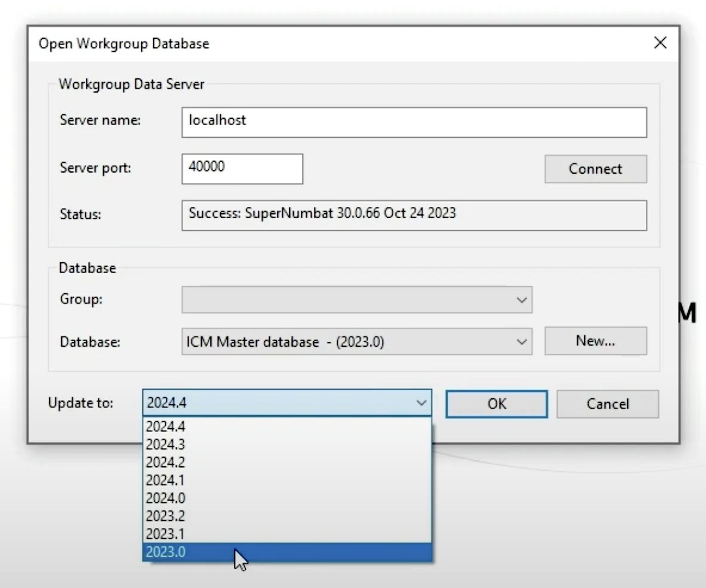Viewport: 706px width, 588px height.
Task: Select the highlighted 2023.0 option
Action: point(287,552)
